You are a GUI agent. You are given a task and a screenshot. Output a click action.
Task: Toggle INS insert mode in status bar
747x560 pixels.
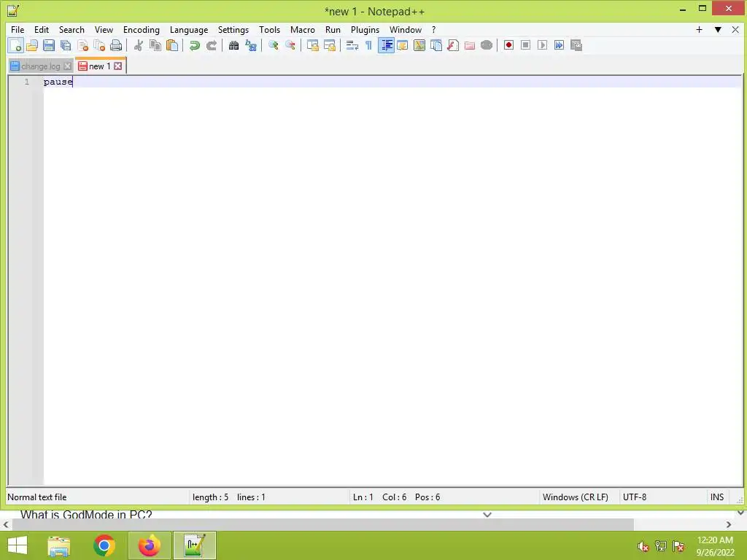pyautogui.click(x=717, y=497)
